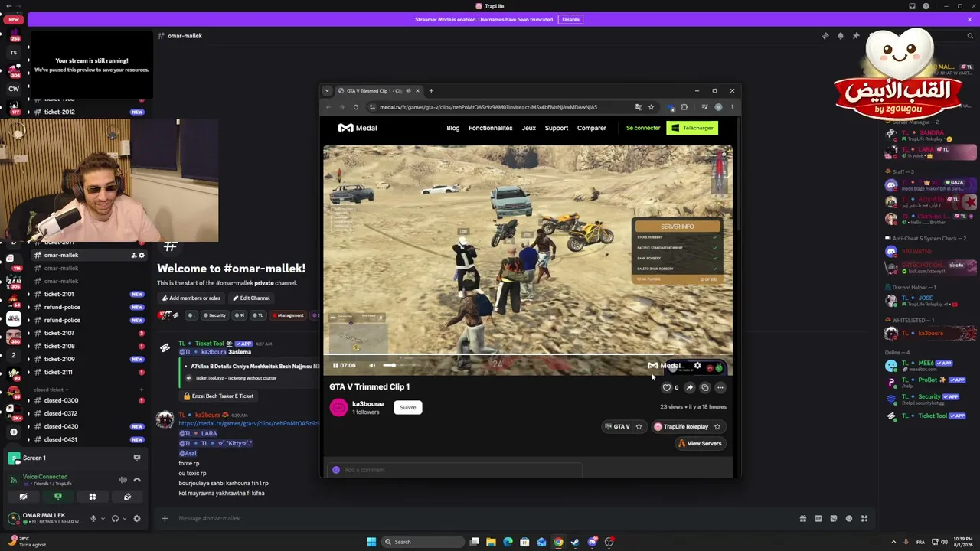Reload the Medal page in browser
The image size is (980, 551).
356,107
